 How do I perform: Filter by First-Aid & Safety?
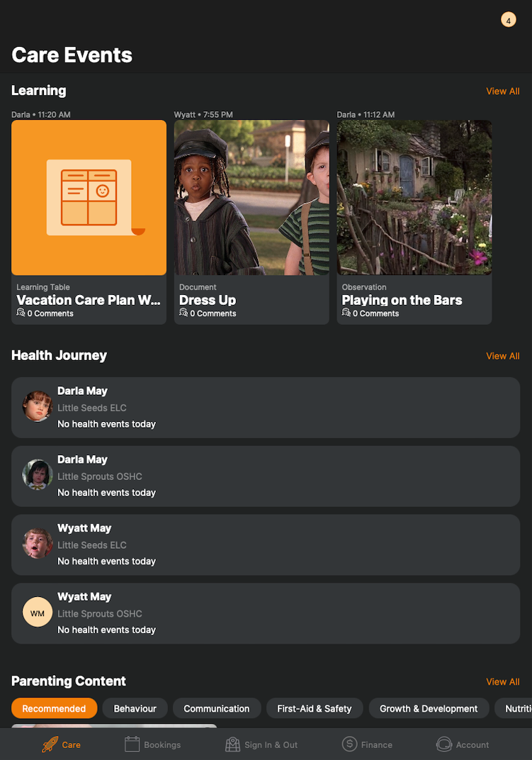(x=315, y=708)
